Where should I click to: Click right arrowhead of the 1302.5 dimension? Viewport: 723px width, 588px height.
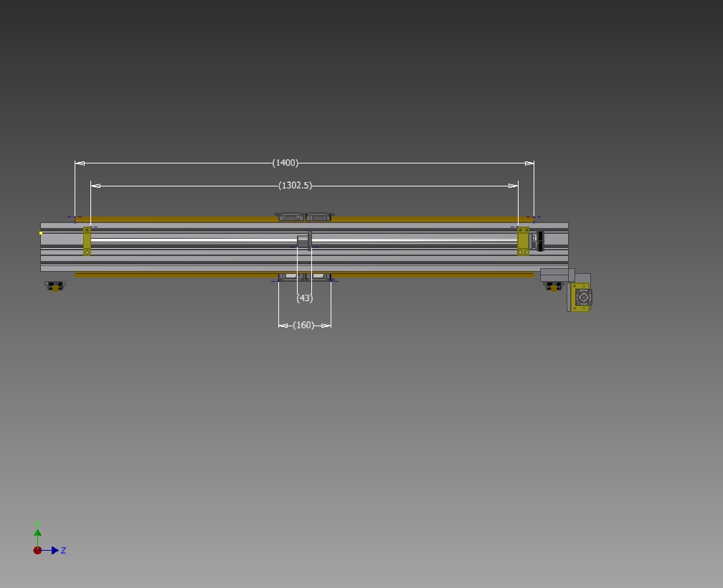[x=514, y=186]
